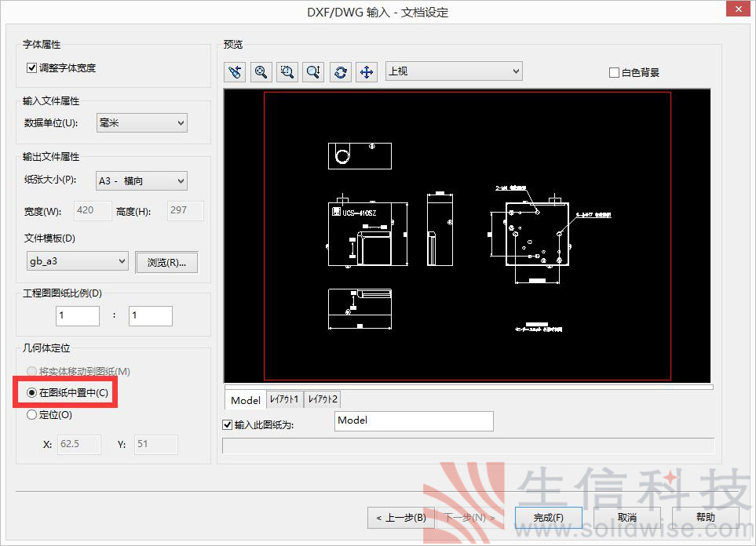Viewport: 756px width, 546px height.
Task: Enable the 白色背景 checkbox
Action: [614, 73]
